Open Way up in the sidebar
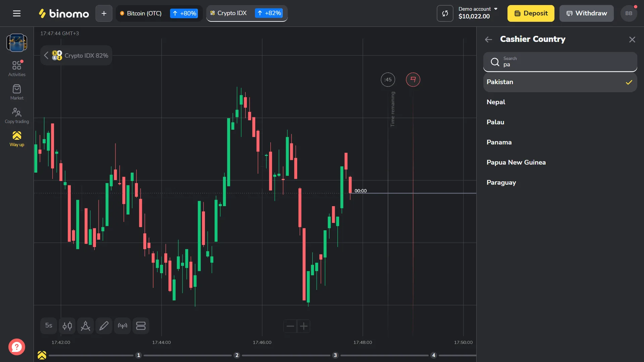 tap(17, 139)
